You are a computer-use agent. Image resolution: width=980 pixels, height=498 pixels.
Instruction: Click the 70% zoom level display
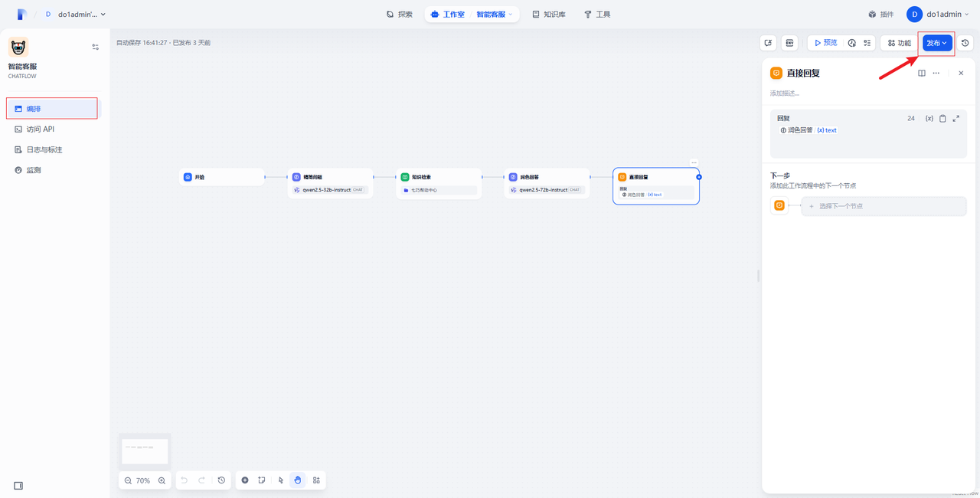click(x=143, y=480)
